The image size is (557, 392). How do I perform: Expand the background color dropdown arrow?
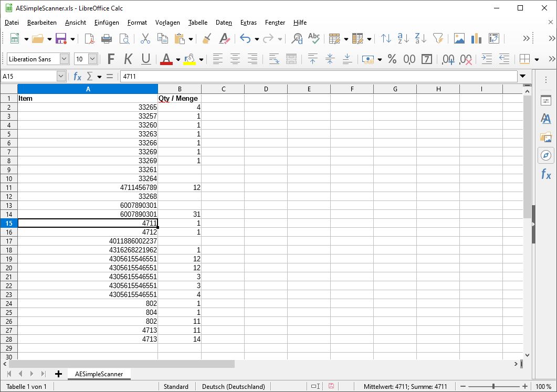click(201, 59)
